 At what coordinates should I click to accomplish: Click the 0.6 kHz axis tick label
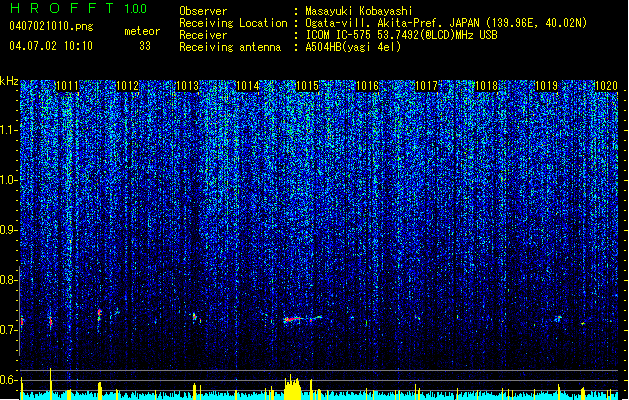tap(9, 380)
